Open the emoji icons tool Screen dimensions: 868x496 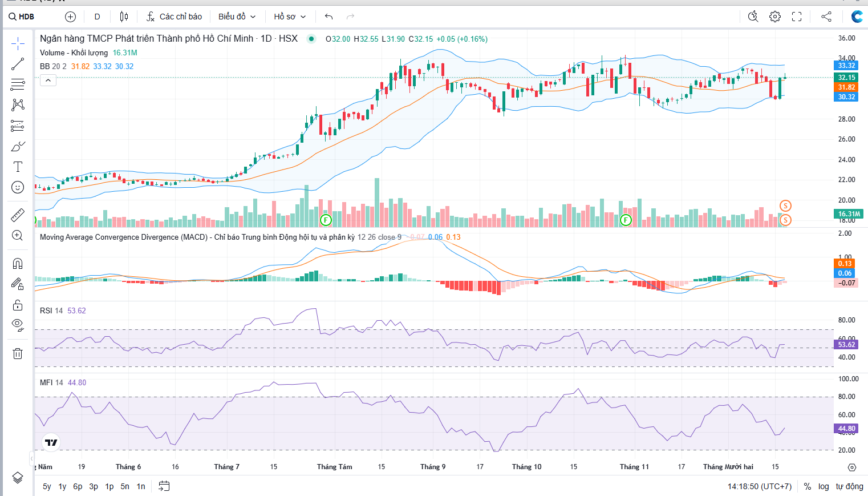[x=18, y=187]
